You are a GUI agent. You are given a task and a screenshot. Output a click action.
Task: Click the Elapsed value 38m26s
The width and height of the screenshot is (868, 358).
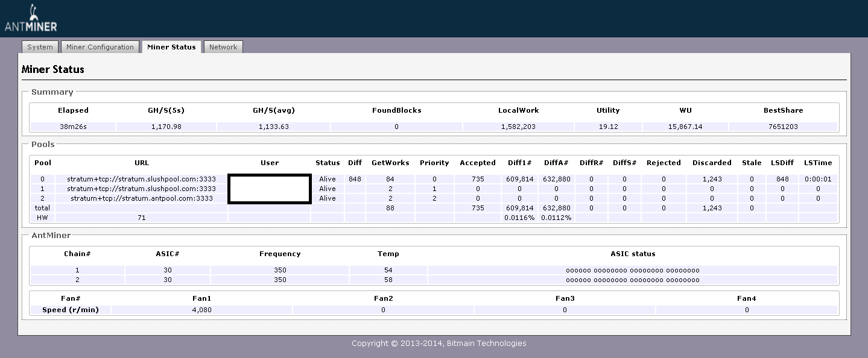point(73,127)
